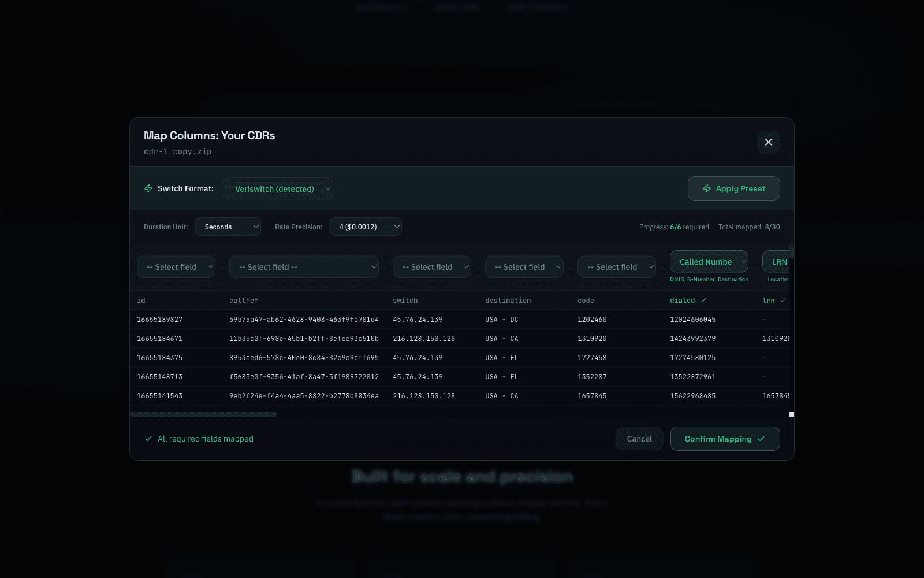Close the Map Columns dialog with X

point(768,142)
